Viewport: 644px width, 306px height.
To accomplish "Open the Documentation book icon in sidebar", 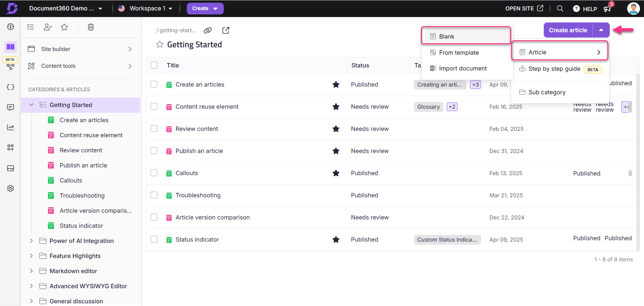I will [10, 47].
